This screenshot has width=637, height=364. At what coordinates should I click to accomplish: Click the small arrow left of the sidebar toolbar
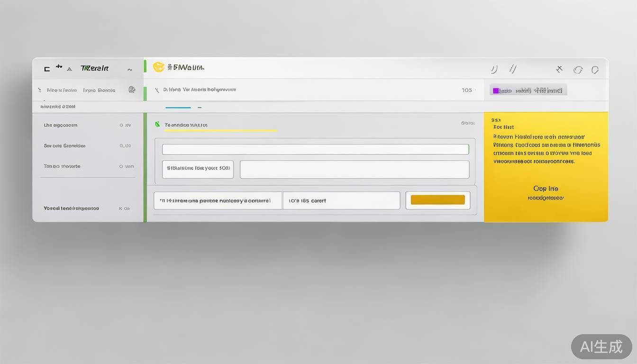click(x=39, y=90)
